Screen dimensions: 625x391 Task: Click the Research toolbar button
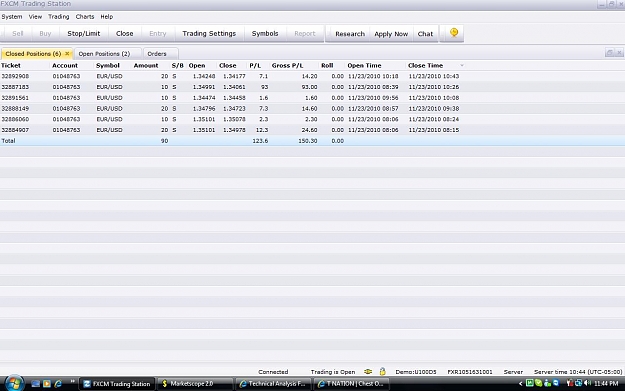click(350, 34)
